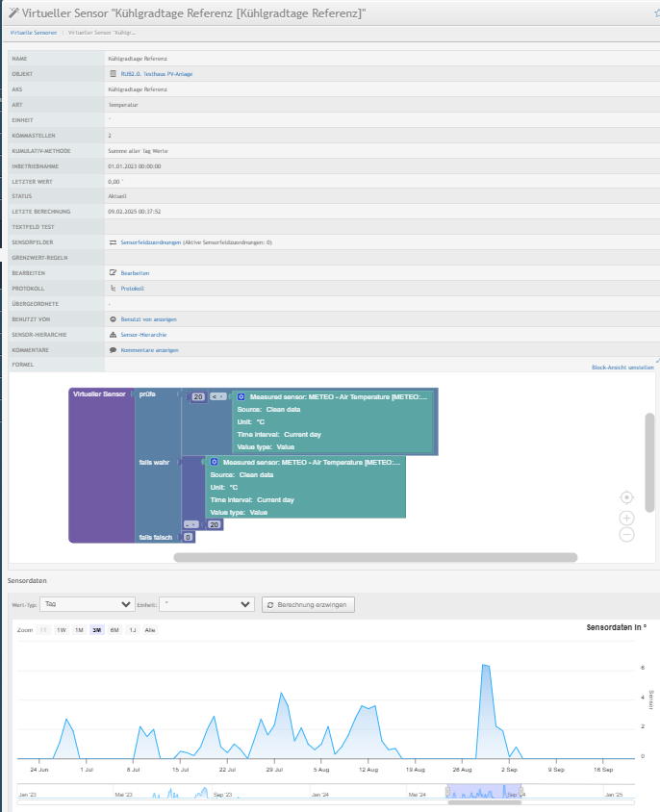Click the refresh icon in Berechnung erzwingen
660x812 pixels.
(x=270, y=604)
